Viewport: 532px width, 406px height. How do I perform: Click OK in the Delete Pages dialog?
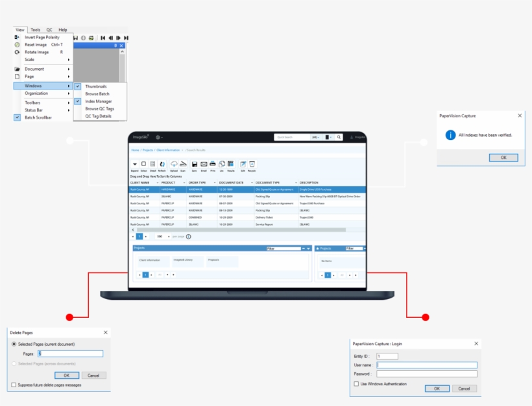tap(66, 376)
